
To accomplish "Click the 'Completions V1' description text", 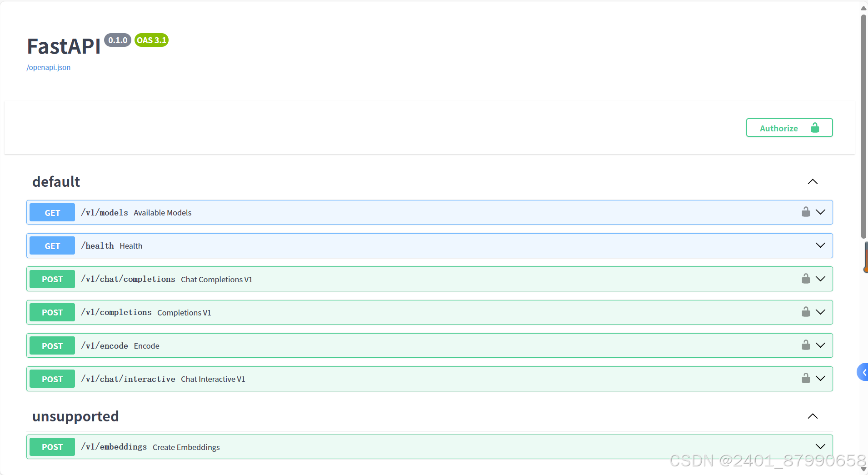I will point(184,313).
